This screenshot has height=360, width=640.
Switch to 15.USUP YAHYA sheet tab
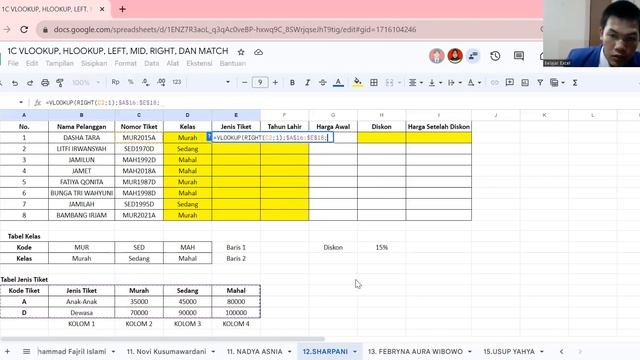coord(509,351)
